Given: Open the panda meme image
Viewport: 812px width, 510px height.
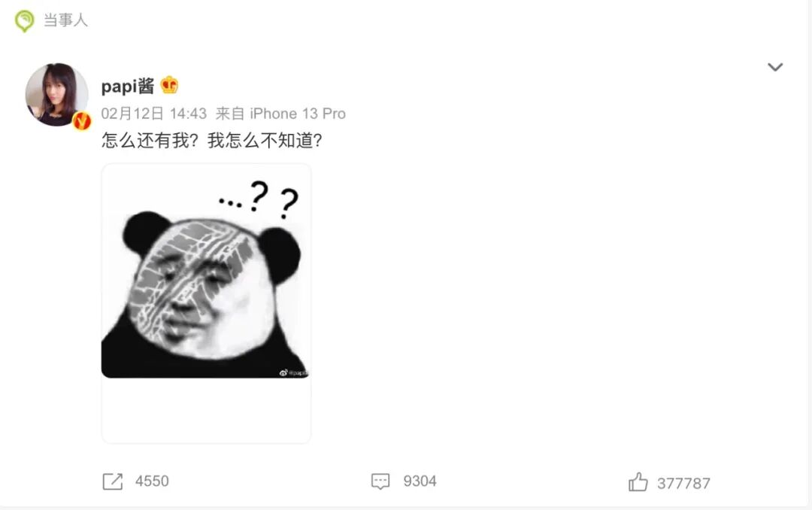Looking at the screenshot, I should pos(206,271).
